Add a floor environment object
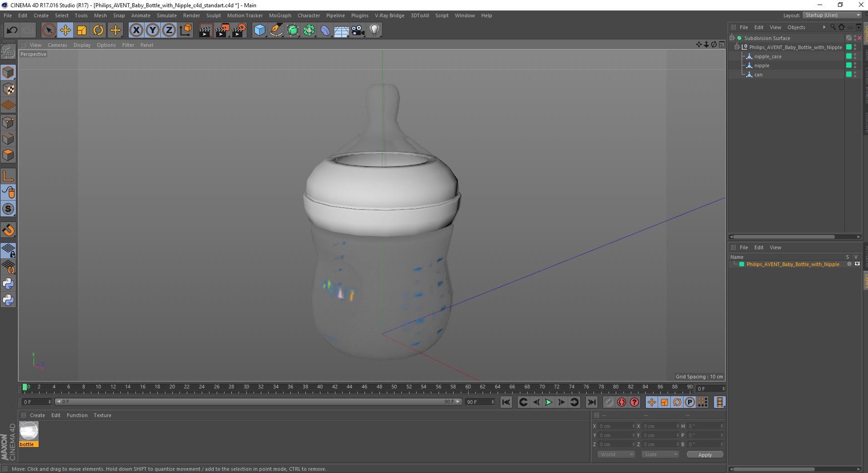Viewport: 868px width, 473px height. tap(342, 30)
